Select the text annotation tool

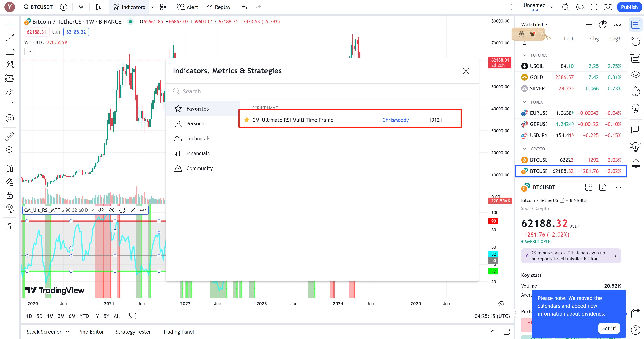(x=10, y=105)
